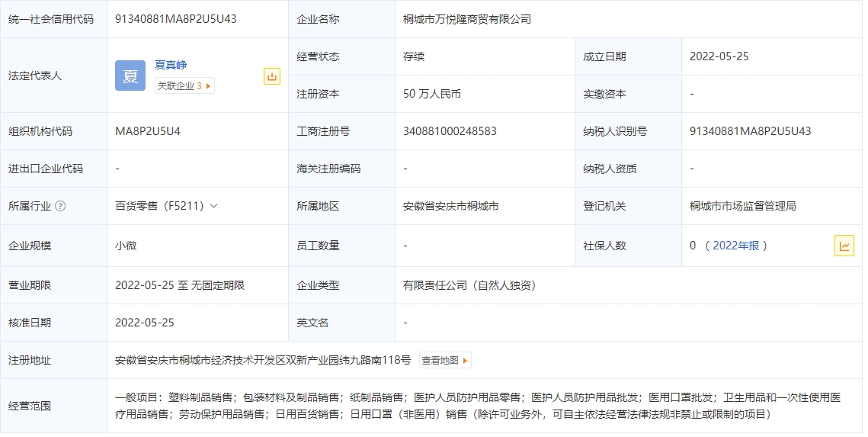This screenshot has width=868, height=437.
Task: Click the 查看地图 button
Action: 445,361
